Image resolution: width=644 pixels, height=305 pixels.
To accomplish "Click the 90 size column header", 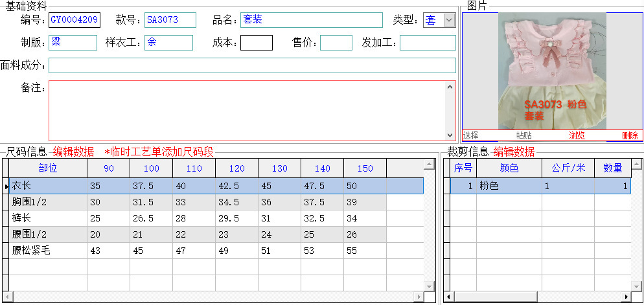I will (x=108, y=168).
